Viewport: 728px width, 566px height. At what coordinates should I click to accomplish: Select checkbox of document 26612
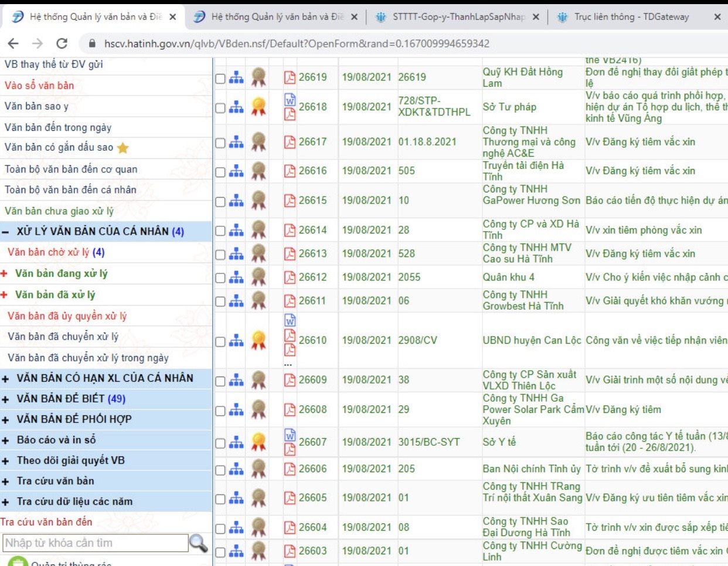pos(220,278)
